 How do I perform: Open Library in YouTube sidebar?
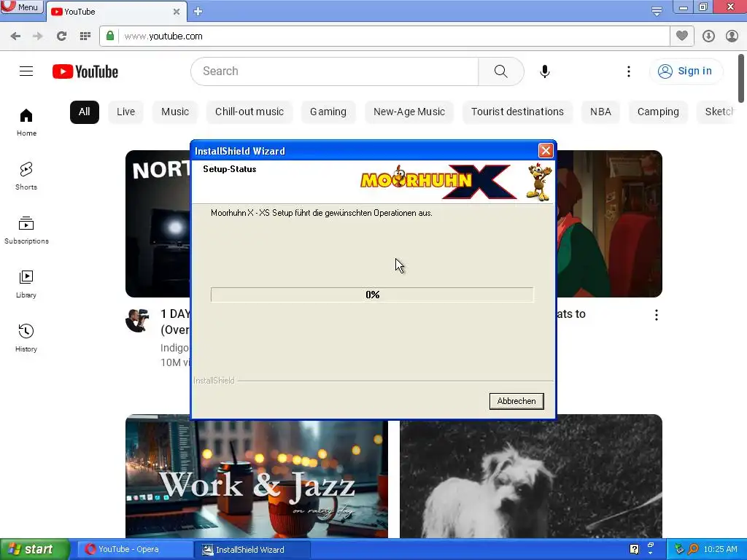[x=26, y=284]
